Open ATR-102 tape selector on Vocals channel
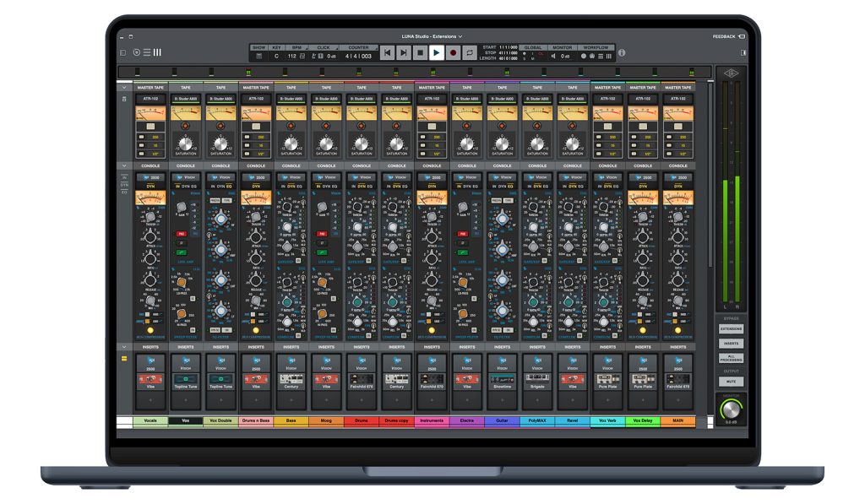The height and width of the screenshot is (504, 865). pyautogui.click(x=150, y=98)
